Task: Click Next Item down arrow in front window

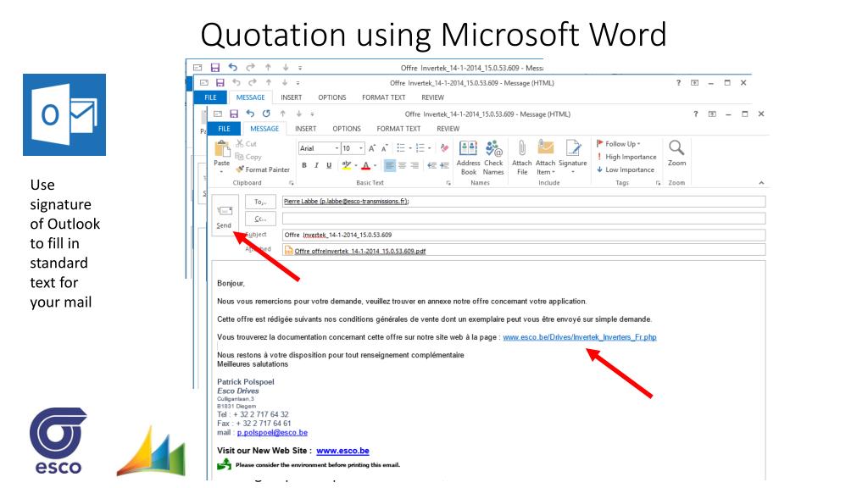Action: [x=299, y=114]
